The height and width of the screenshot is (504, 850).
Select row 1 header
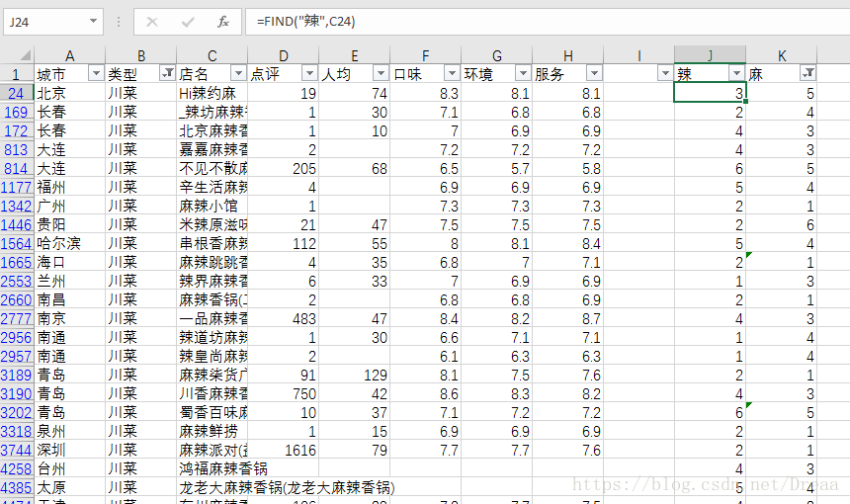17,74
